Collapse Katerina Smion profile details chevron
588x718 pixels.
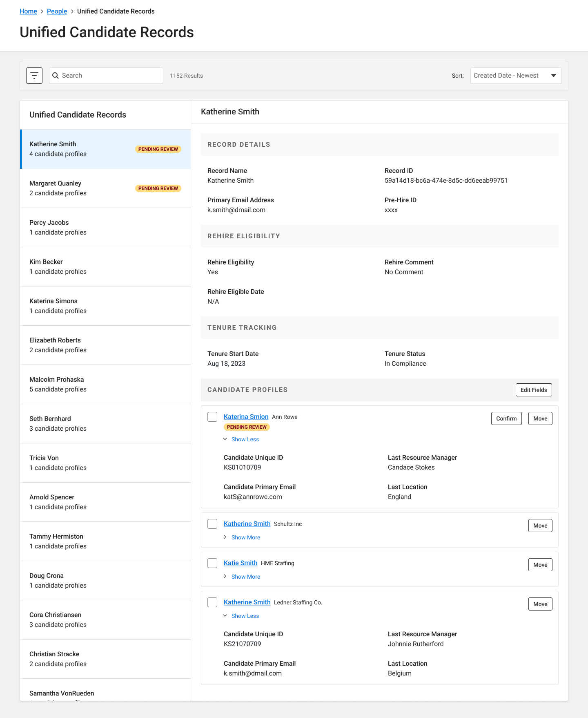point(225,439)
